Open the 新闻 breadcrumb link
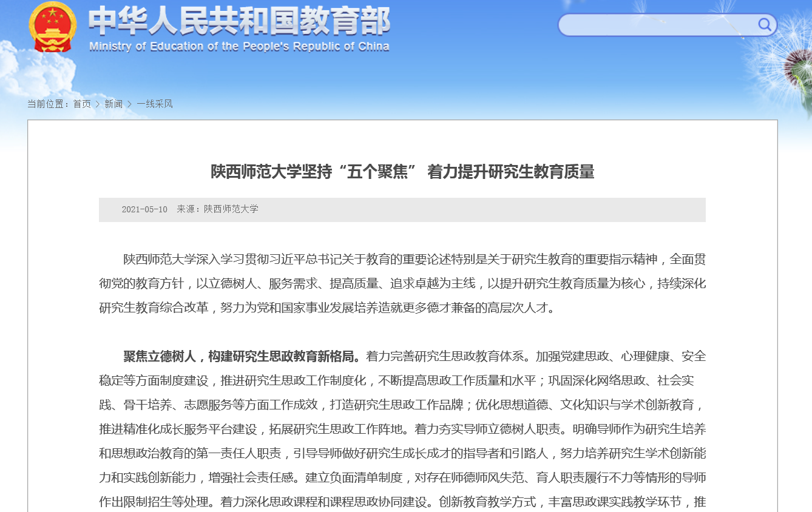Screen dimensions: 812x512 click(113, 104)
